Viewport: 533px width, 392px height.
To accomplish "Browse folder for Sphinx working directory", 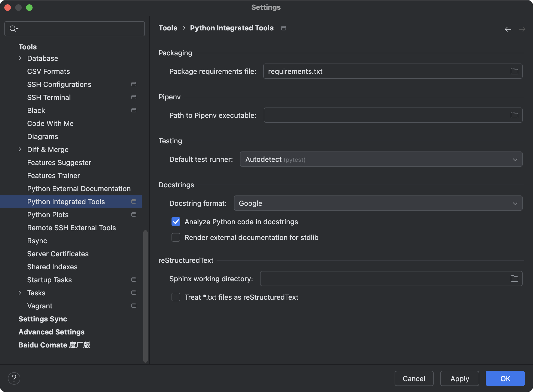I will (x=514, y=279).
